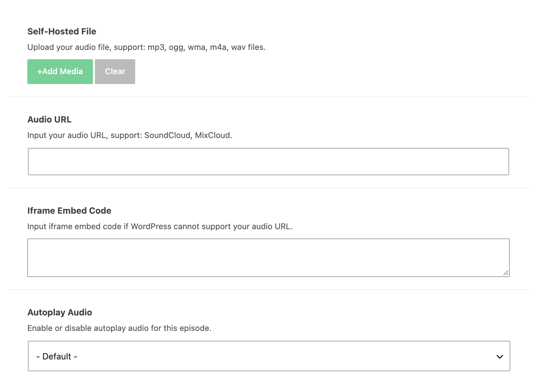
Task: Focus the Audio URL input field
Action: click(x=268, y=162)
